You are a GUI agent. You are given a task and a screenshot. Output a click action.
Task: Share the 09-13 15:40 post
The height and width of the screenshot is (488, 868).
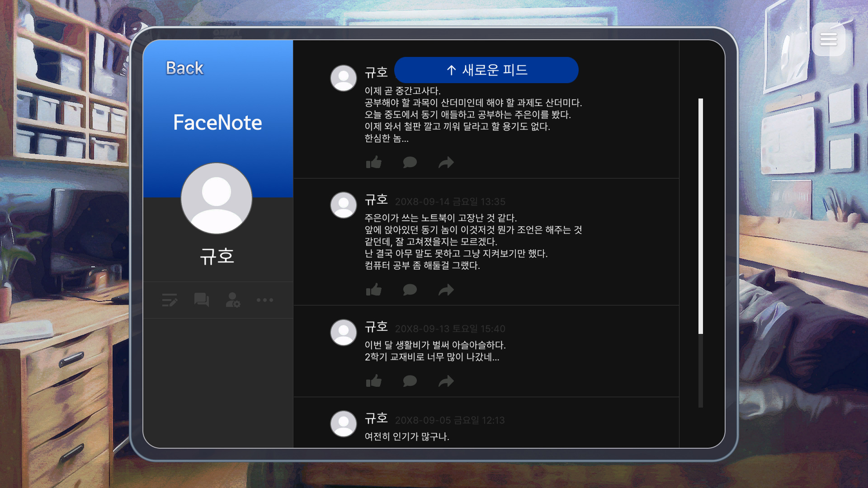pyautogui.click(x=446, y=381)
